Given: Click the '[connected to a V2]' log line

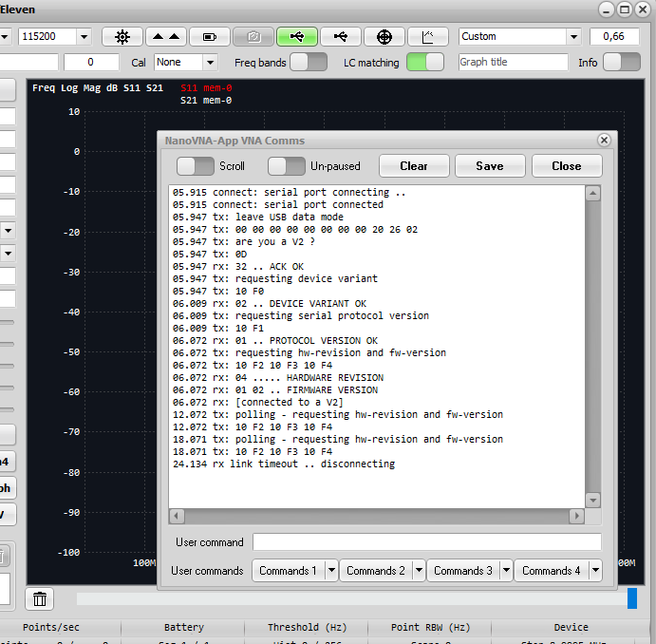Looking at the screenshot, I should pyautogui.click(x=257, y=403).
